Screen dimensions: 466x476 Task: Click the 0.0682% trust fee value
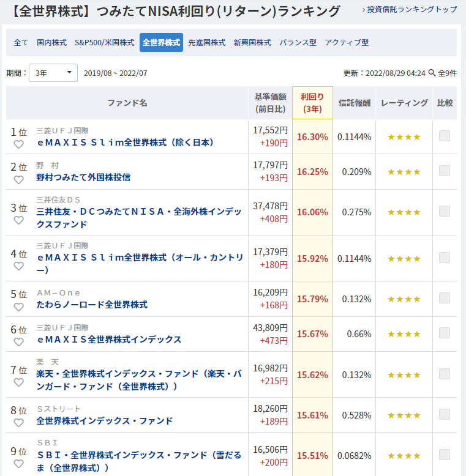(x=354, y=456)
